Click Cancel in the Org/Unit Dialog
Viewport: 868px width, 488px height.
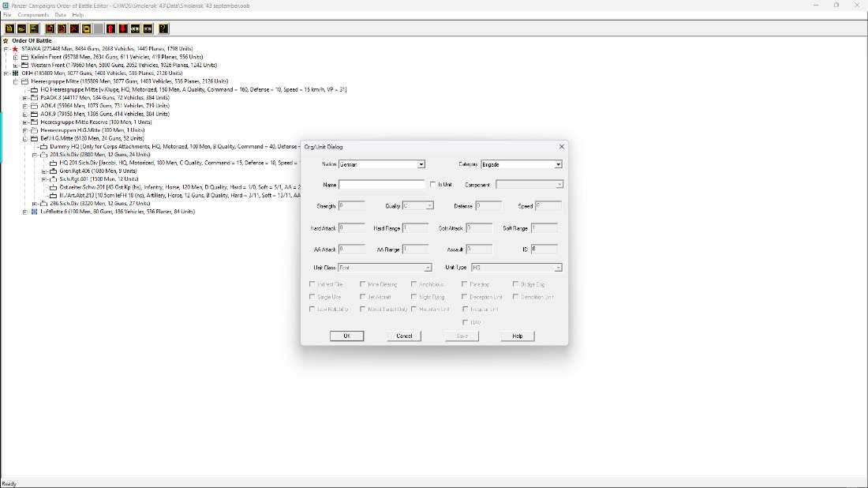point(404,336)
